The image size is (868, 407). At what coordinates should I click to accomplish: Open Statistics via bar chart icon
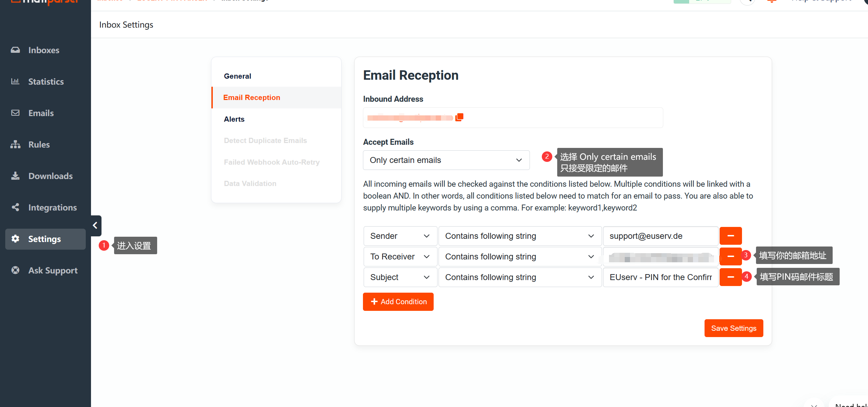[15, 81]
